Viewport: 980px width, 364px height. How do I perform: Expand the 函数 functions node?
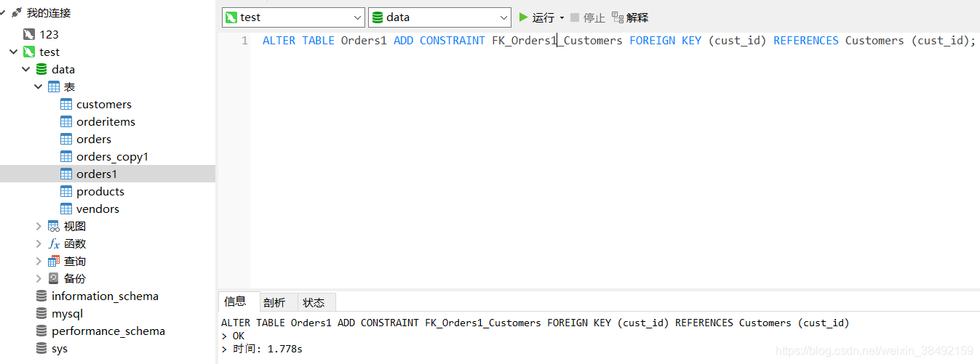pos(39,243)
